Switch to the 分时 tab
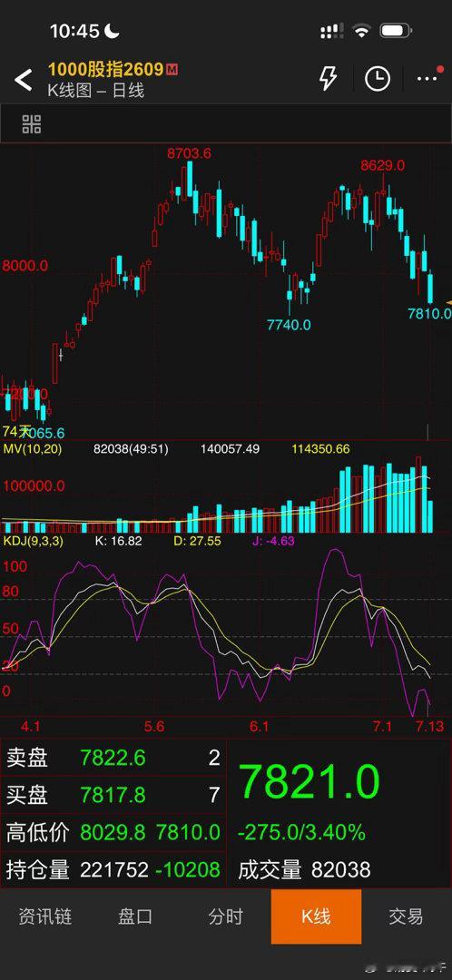This screenshot has width=452, height=980. (x=226, y=916)
